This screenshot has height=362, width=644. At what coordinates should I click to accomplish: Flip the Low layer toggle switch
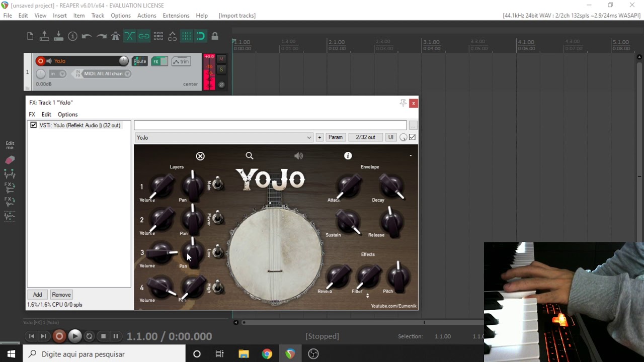coord(217,251)
